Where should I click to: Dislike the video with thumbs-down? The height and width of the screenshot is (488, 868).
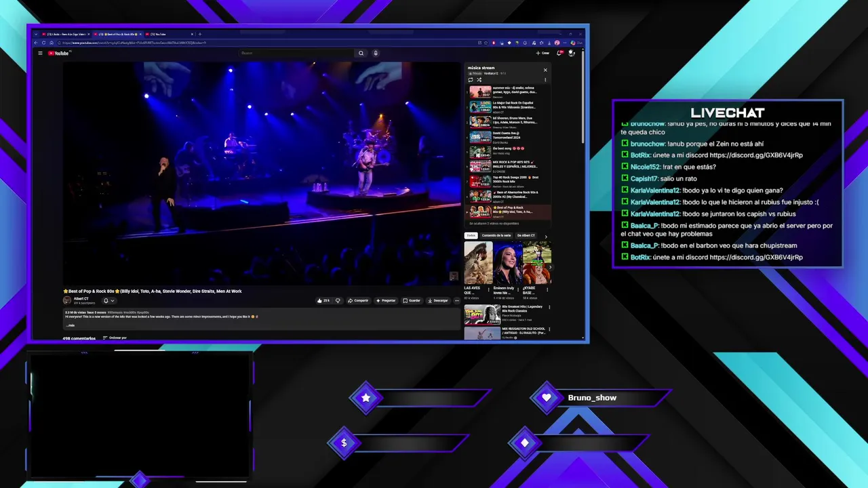[x=338, y=300]
